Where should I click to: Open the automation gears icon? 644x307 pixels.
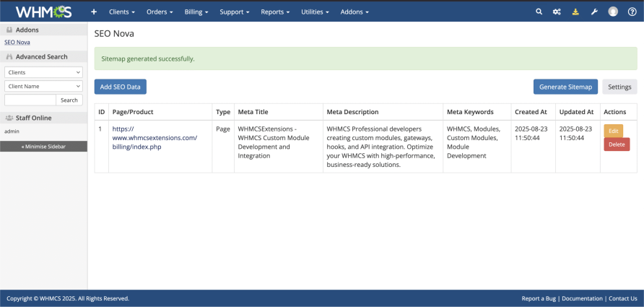[x=557, y=12]
